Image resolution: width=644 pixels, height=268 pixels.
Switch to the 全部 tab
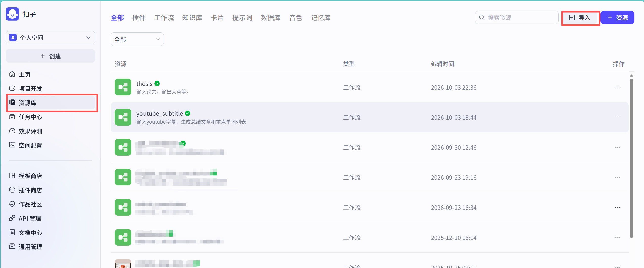117,18
